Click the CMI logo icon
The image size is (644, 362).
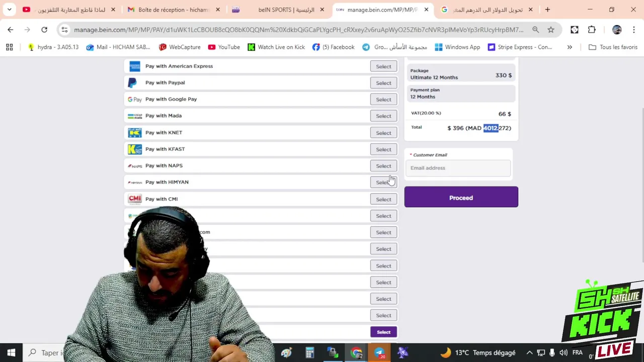pyautogui.click(x=134, y=199)
